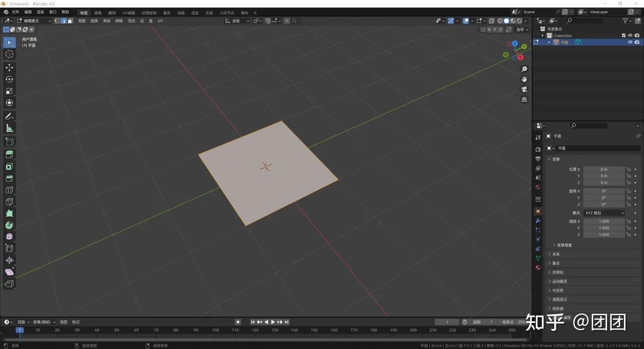Select the Measure tool in the toolbar
644x349 pixels.
point(9,128)
